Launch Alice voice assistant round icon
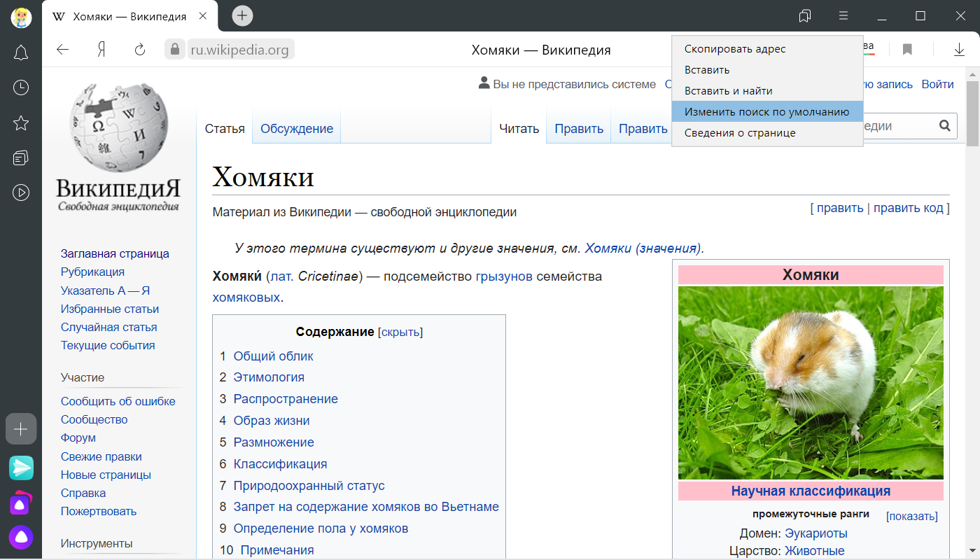The width and height of the screenshot is (980, 560). pos(21,538)
